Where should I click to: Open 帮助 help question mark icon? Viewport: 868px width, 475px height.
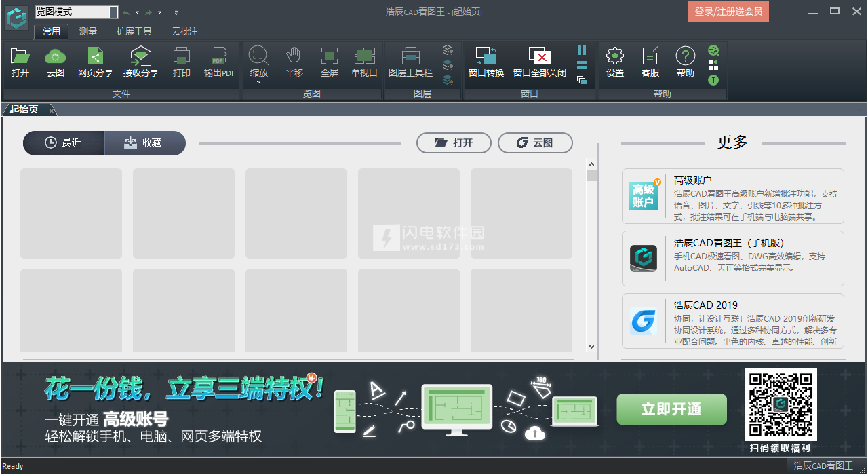686,62
